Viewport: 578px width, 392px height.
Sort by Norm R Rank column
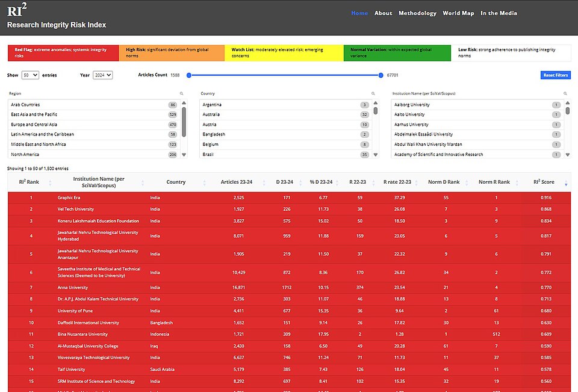494,182
